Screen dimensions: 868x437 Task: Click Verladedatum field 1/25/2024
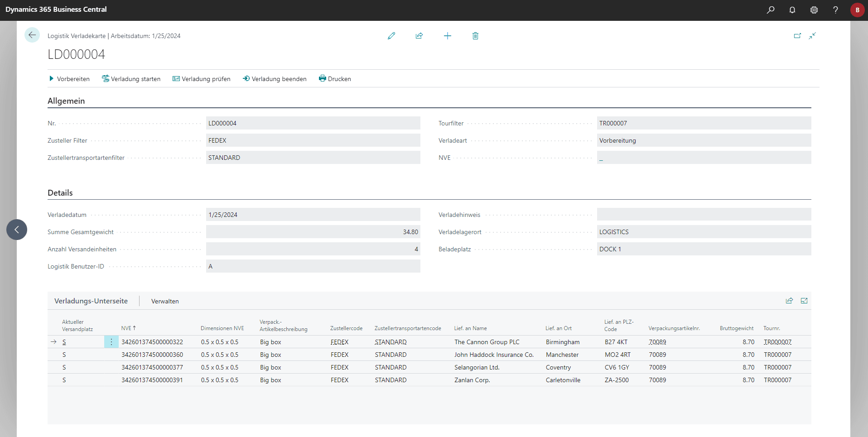[x=313, y=215]
